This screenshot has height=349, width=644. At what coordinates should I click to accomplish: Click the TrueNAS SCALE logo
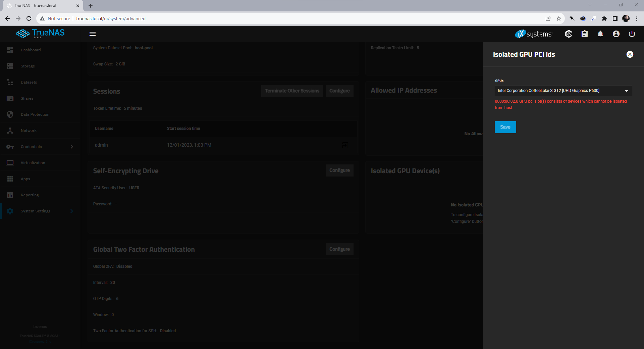40,34
